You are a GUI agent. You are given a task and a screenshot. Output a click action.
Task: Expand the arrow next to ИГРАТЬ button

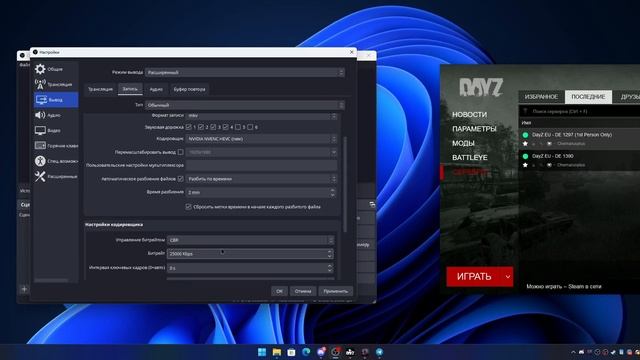(x=508, y=277)
